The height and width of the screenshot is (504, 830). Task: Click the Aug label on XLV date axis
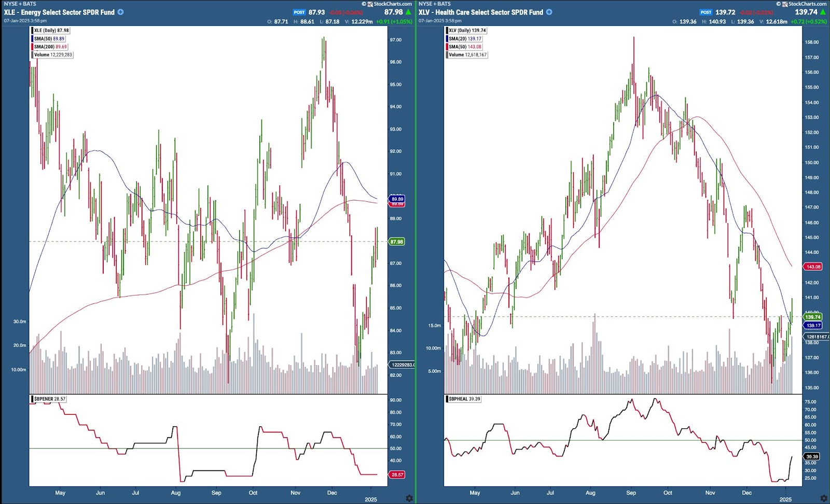point(590,493)
